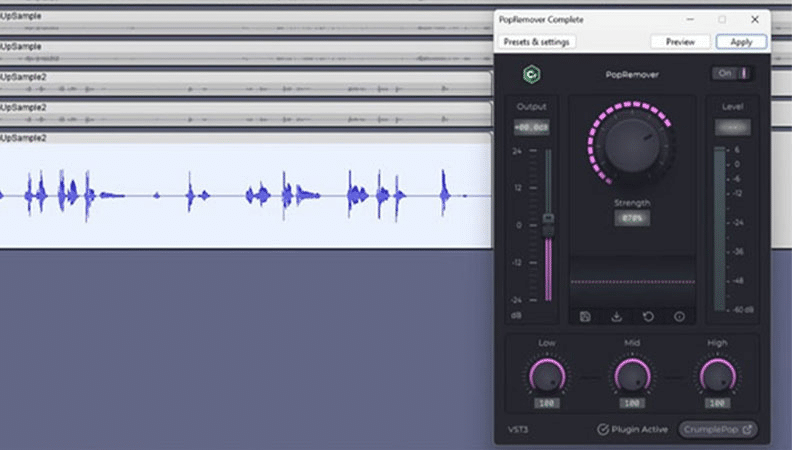Close the PopRemover Complete window
Screen dimensions: 792x450
[755, 20]
